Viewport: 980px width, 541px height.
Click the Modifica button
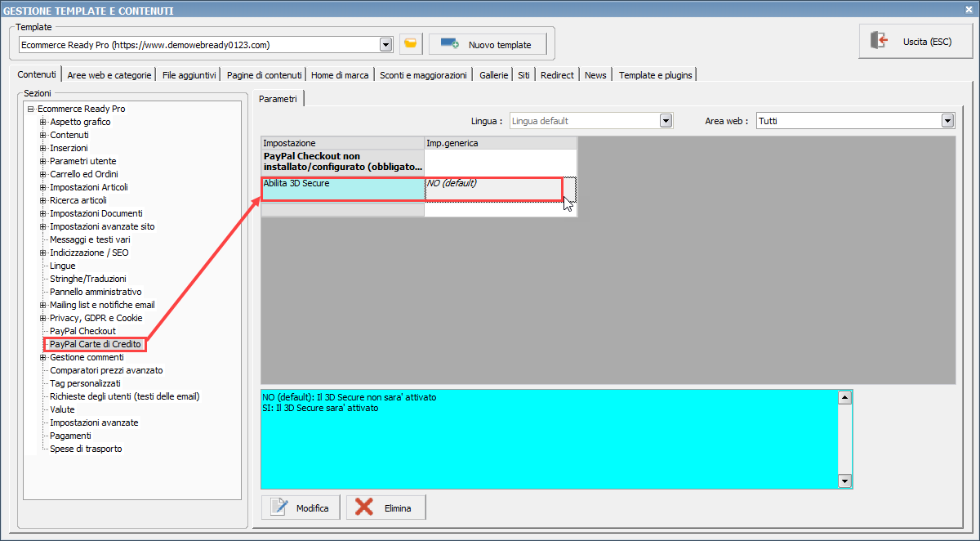tap(301, 507)
